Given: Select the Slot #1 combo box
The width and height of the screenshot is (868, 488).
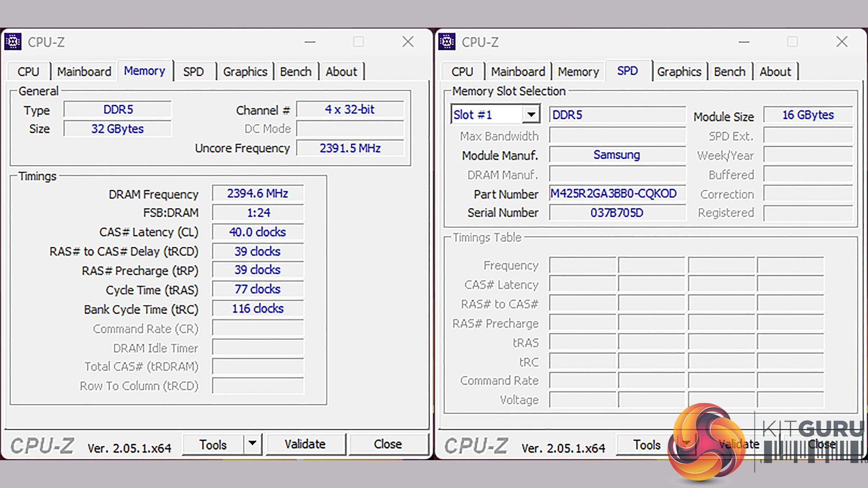Looking at the screenshot, I should (487, 115).
